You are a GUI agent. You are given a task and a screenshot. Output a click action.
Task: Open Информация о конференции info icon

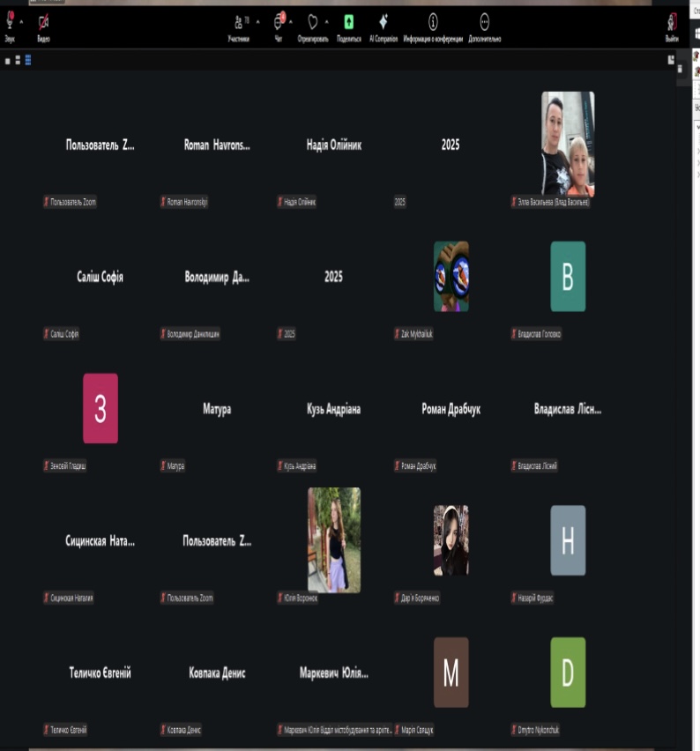click(x=433, y=23)
